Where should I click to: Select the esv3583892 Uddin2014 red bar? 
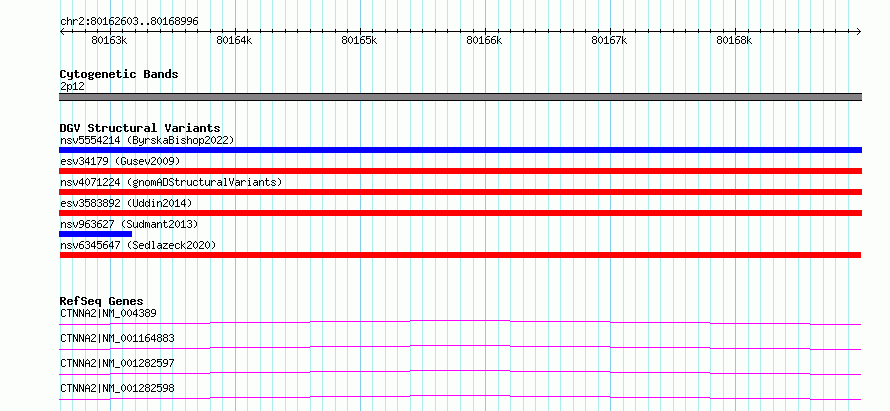tap(460, 213)
